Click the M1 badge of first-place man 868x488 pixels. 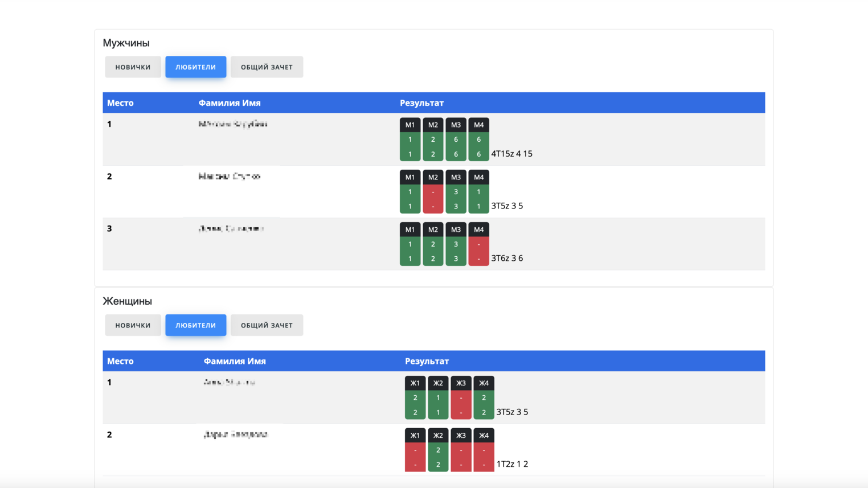[x=410, y=125]
